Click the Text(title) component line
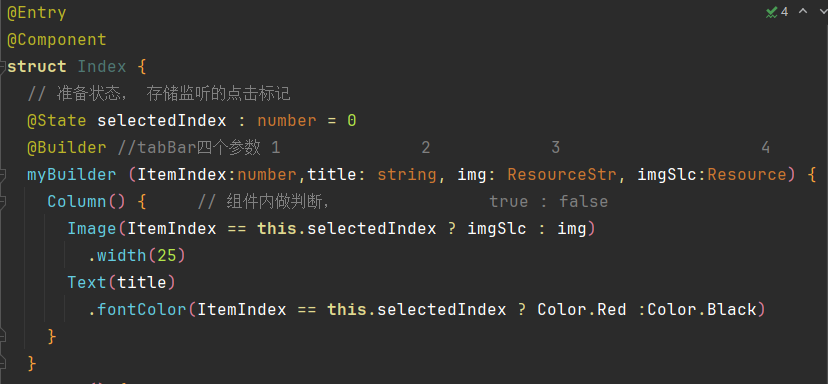Image resolution: width=828 pixels, height=384 pixels. tap(121, 282)
